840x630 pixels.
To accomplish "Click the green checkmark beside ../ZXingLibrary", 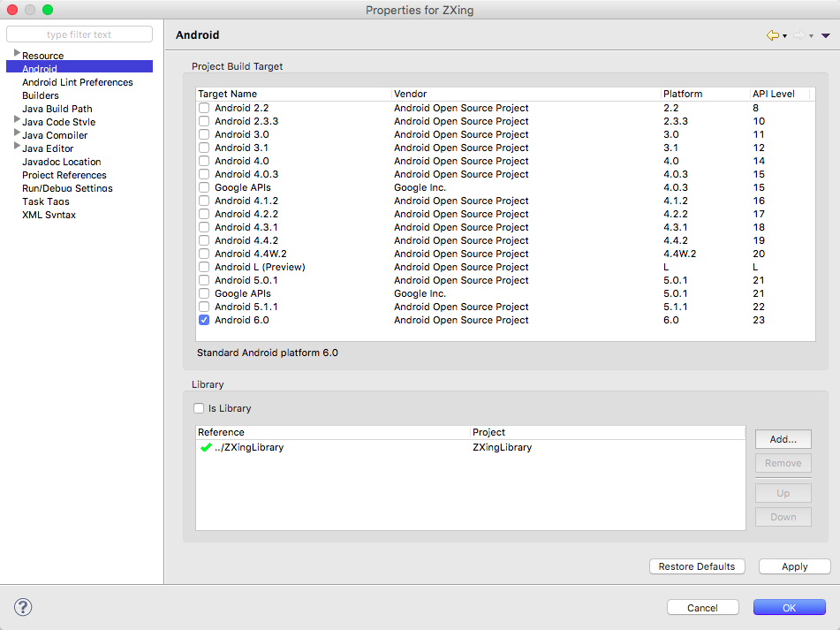I will pos(206,447).
